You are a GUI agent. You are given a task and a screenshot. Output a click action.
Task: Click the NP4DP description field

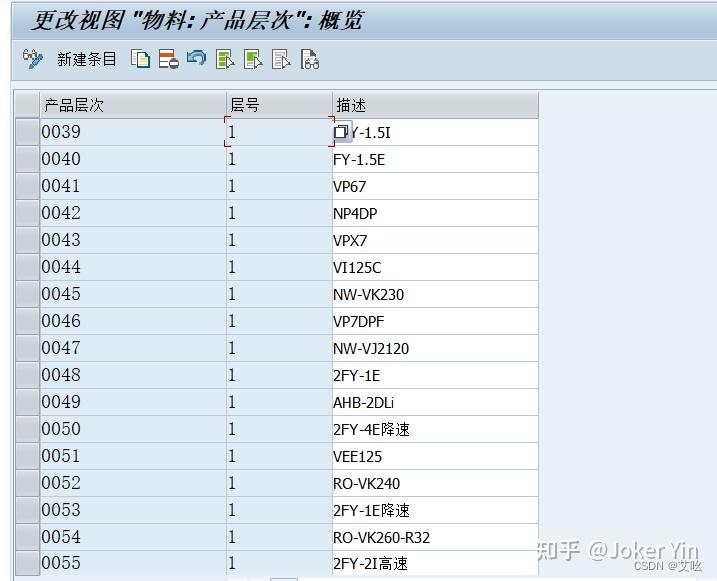click(435, 213)
